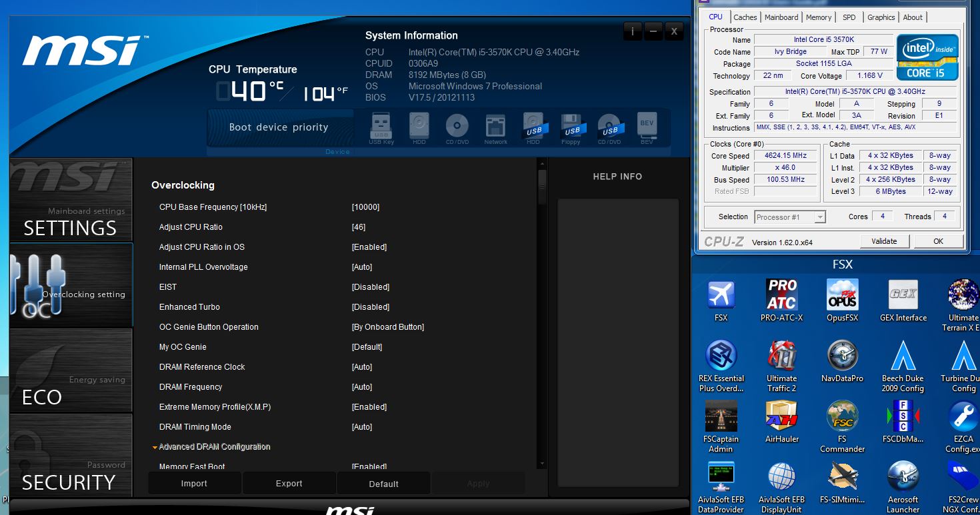Switch to SPD tab in CPU-Z

[x=849, y=17]
